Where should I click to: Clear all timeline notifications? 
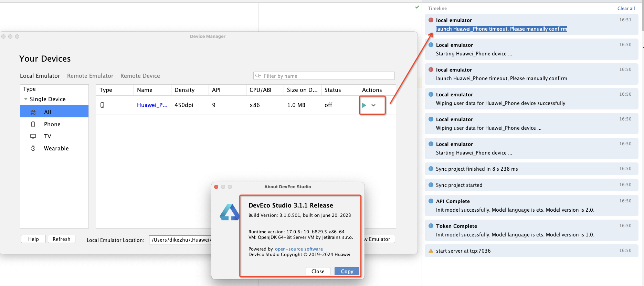pos(626,8)
